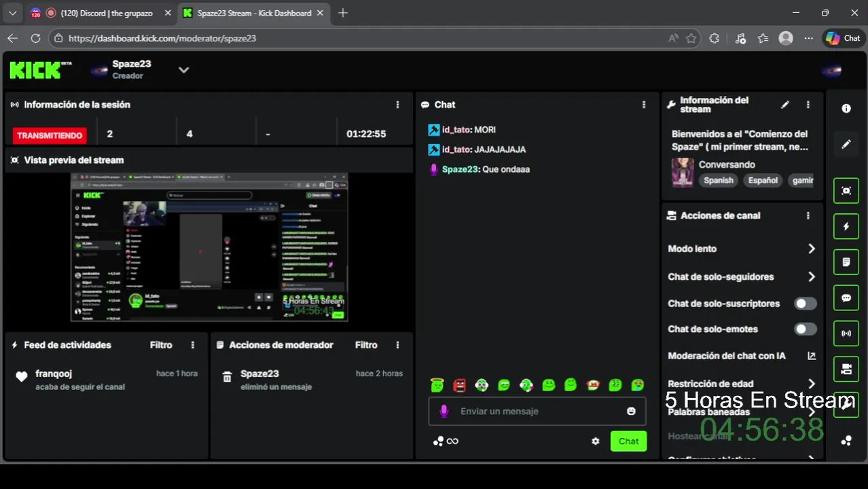This screenshot has height=489, width=868.
Task: Select the Spaze23 Stream Kick Dashboard tab
Action: [253, 13]
